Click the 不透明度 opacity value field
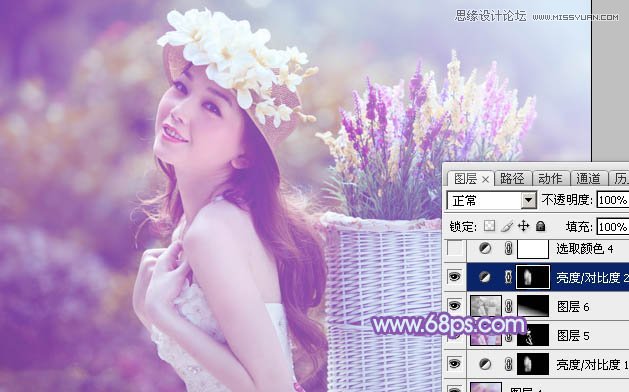 point(613,200)
